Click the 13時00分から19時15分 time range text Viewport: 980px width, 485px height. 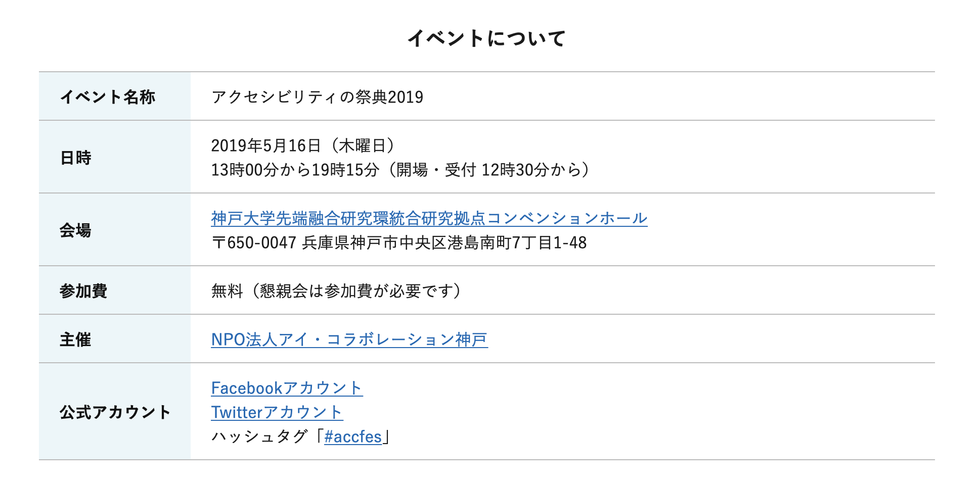click(295, 170)
